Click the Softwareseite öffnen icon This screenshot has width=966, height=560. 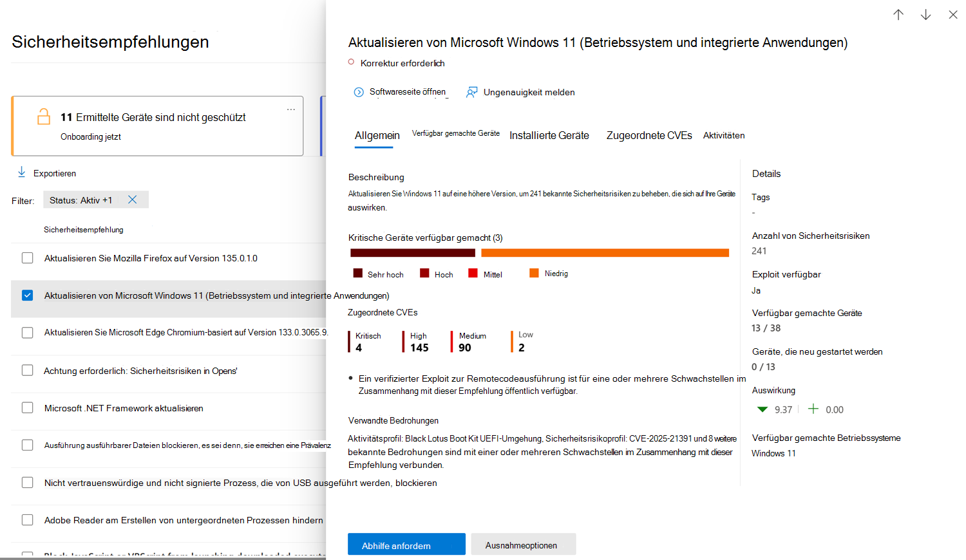pyautogui.click(x=359, y=92)
